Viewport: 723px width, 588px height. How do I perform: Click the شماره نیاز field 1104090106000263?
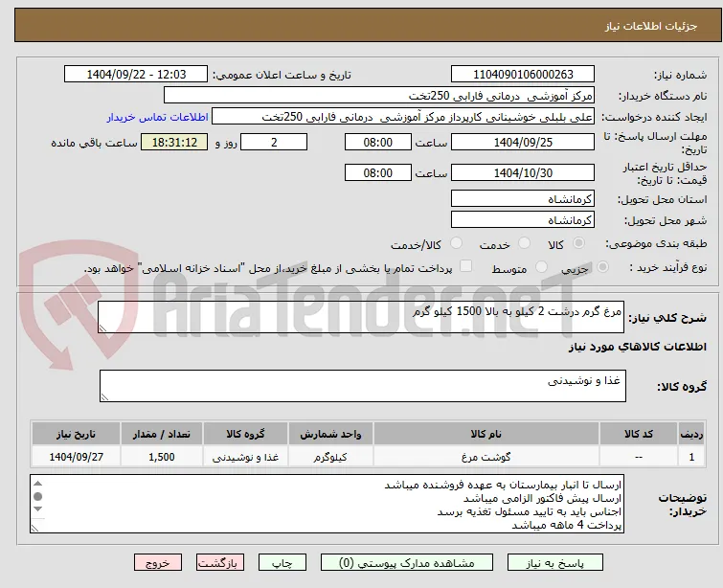(x=523, y=75)
